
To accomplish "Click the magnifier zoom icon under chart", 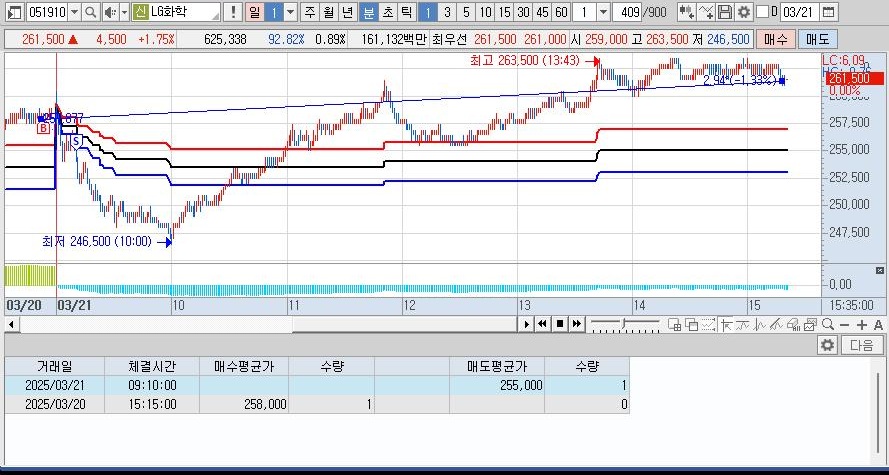I will tap(828, 324).
